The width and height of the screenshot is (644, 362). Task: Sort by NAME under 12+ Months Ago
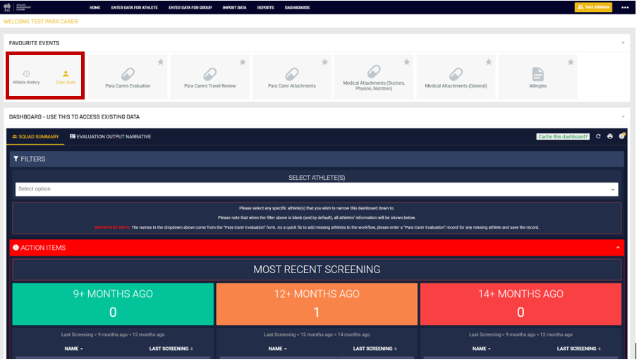[278, 349]
